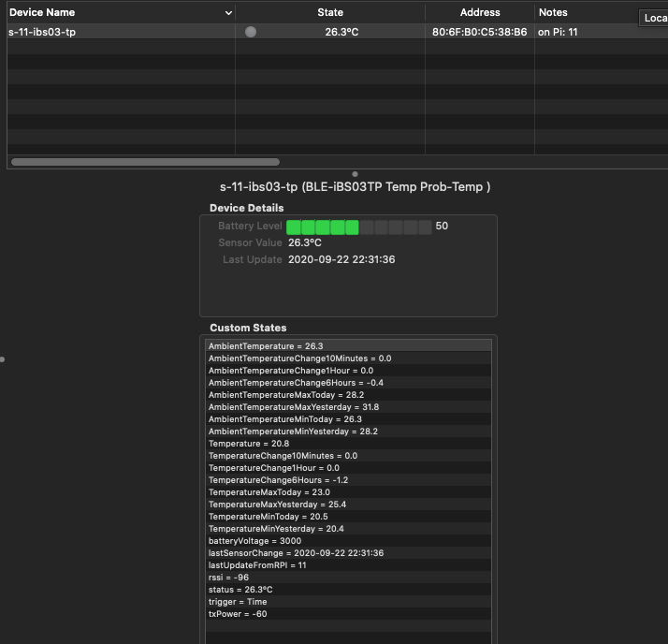Click the battery level value 50
This screenshot has width=668, height=644.
tap(442, 226)
